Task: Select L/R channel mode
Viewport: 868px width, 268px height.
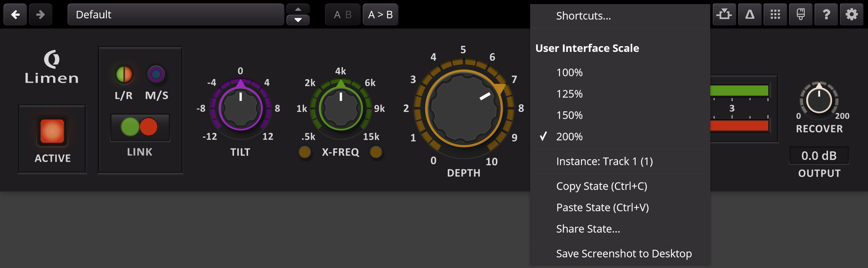Action: 124,74
